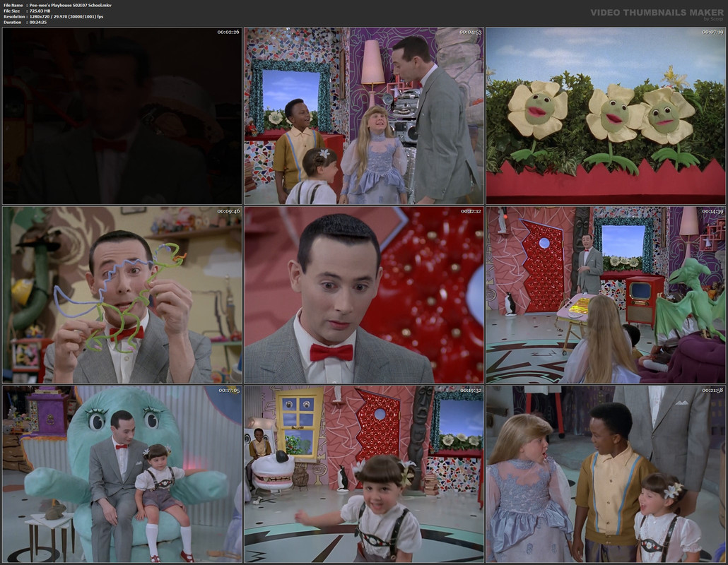This screenshot has width=728, height=565.
Task: Select the pipe-cleaner thumbnail at 00:09:46
Action: click(x=122, y=295)
